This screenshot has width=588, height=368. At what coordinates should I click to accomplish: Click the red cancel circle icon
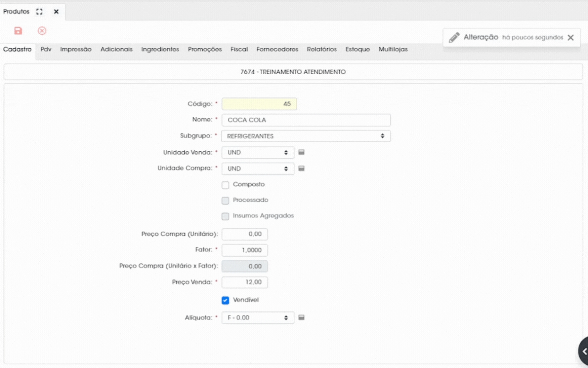(x=42, y=31)
